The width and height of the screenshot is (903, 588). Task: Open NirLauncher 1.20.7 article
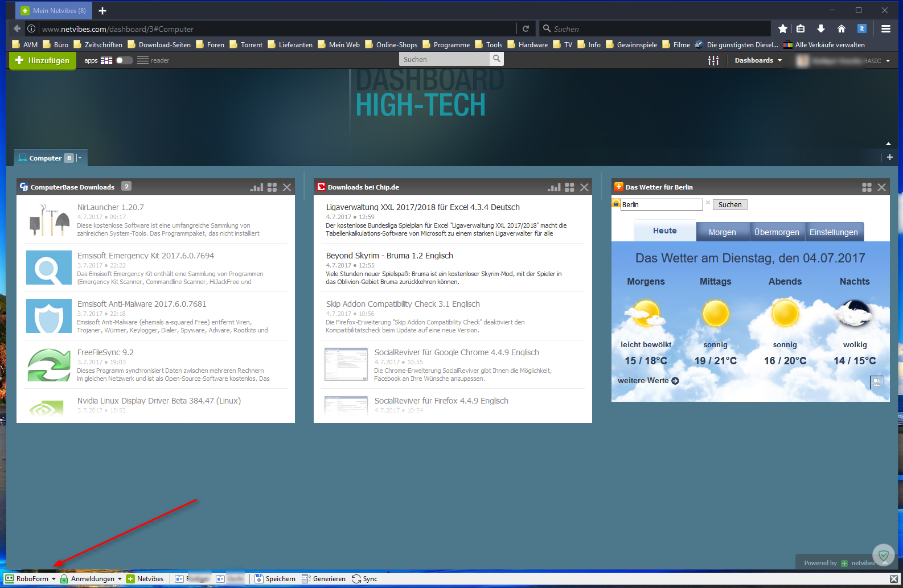[110, 207]
